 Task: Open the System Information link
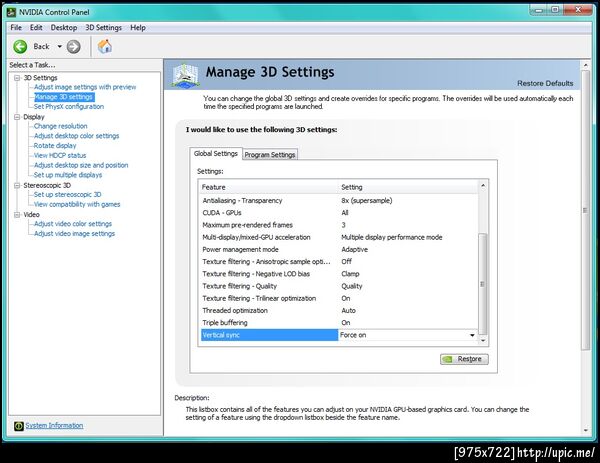point(54,426)
